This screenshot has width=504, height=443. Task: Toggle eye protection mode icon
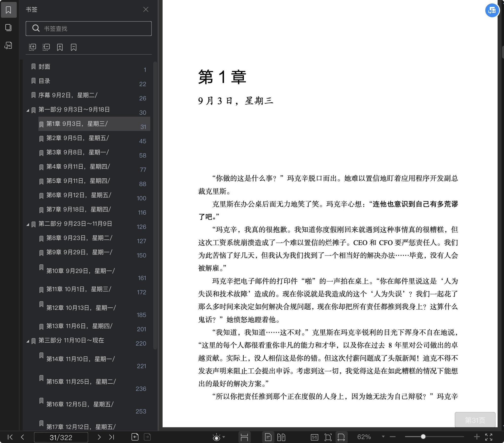tap(216, 437)
